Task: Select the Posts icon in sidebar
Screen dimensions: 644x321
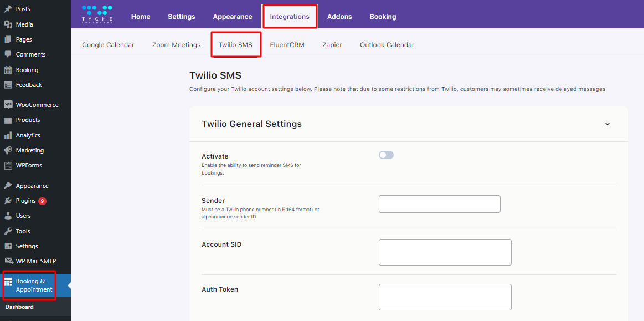Action: (8, 9)
